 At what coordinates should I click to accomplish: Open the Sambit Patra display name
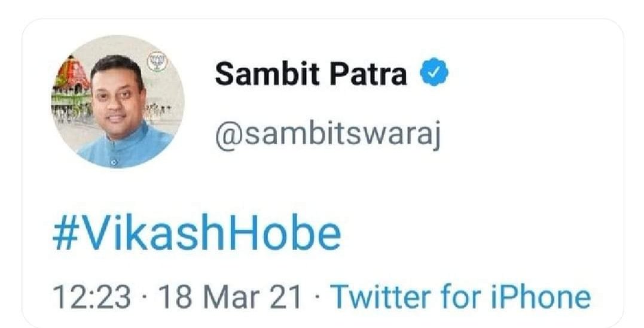[311, 73]
